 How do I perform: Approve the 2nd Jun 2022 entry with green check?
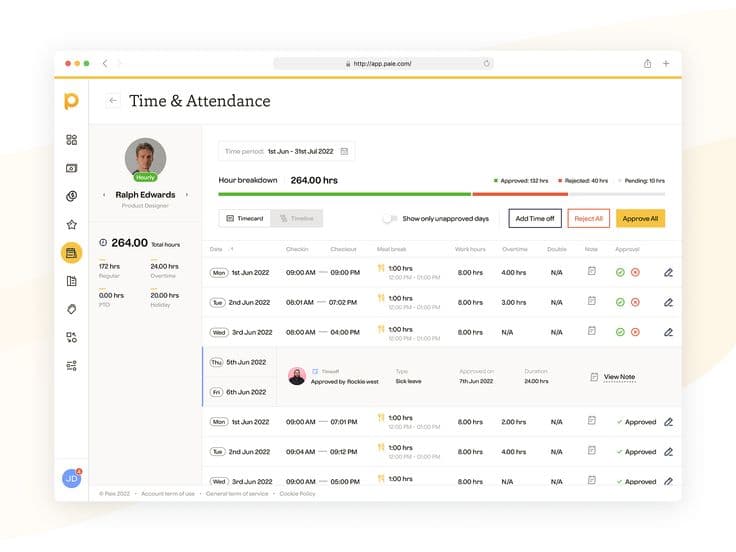click(620, 302)
